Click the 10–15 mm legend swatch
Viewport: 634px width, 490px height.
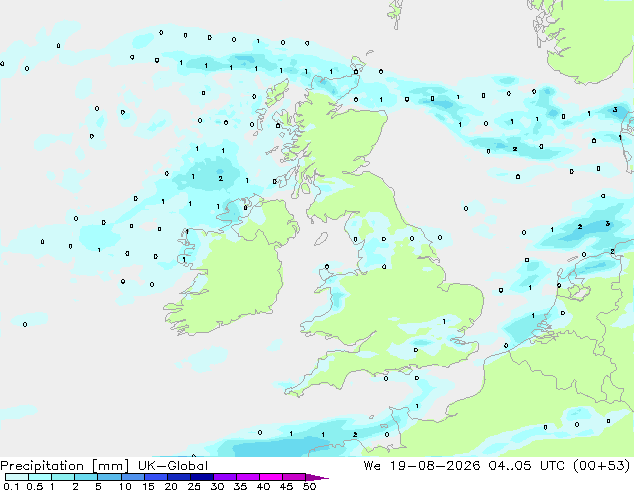[132, 477]
